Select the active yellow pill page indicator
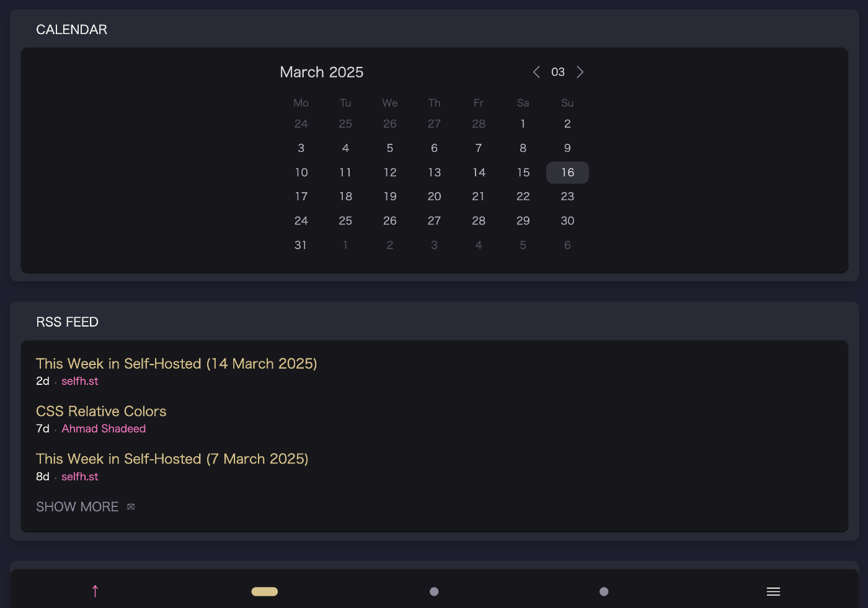Screen dimensions: 868x608 tap(265, 592)
